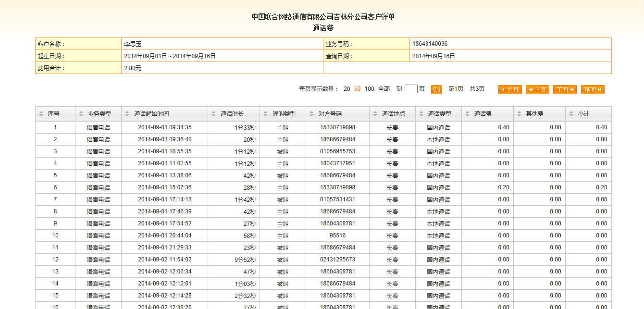Go to first page with 首页 button
644x309 pixels.
510,89
